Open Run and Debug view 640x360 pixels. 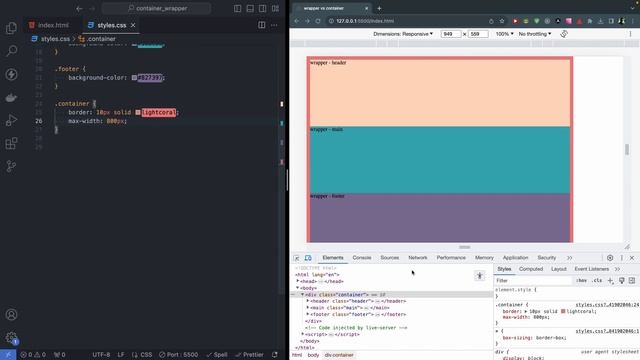click(11, 120)
